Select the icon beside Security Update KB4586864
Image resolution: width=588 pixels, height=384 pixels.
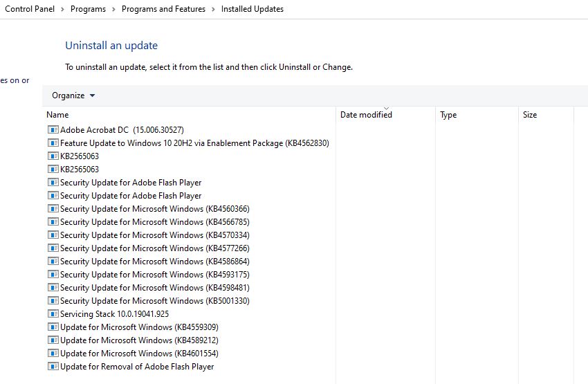coord(53,261)
